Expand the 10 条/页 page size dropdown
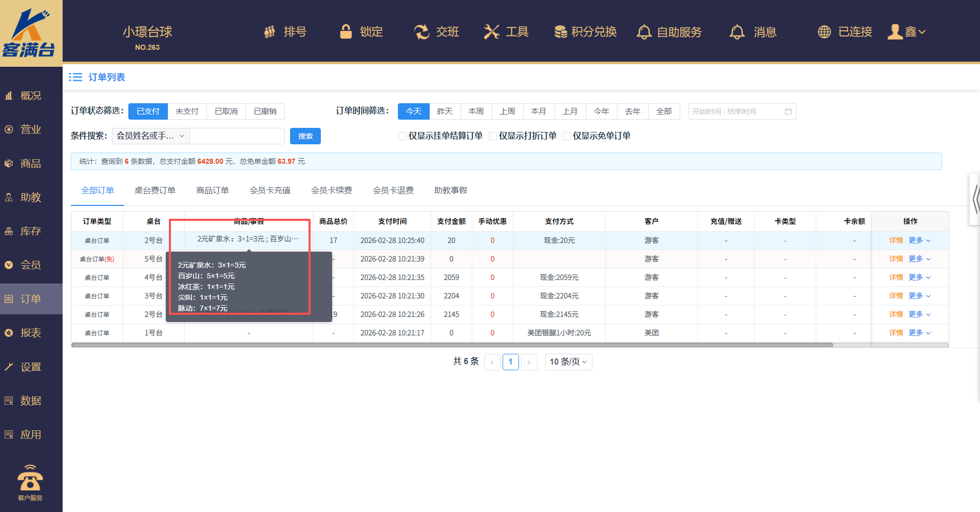980x512 pixels. (568, 362)
